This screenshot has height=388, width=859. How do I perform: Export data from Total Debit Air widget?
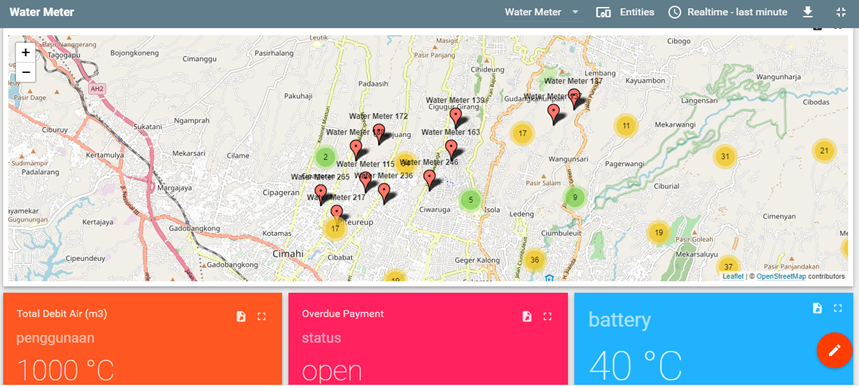coord(241,316)
